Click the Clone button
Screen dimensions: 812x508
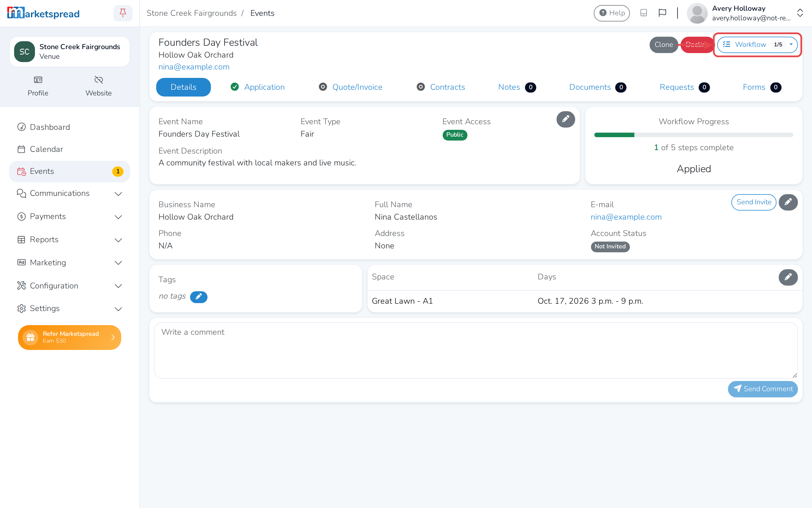(663, 45)
